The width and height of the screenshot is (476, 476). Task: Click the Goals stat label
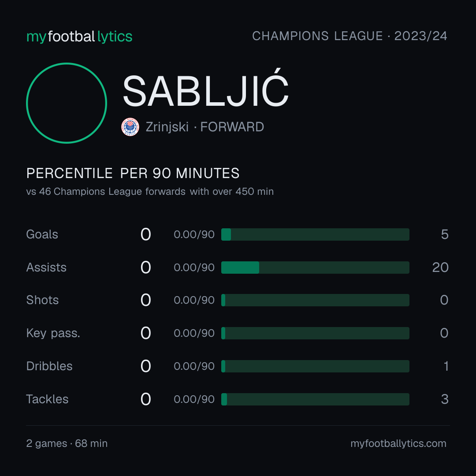pos(42,234)
